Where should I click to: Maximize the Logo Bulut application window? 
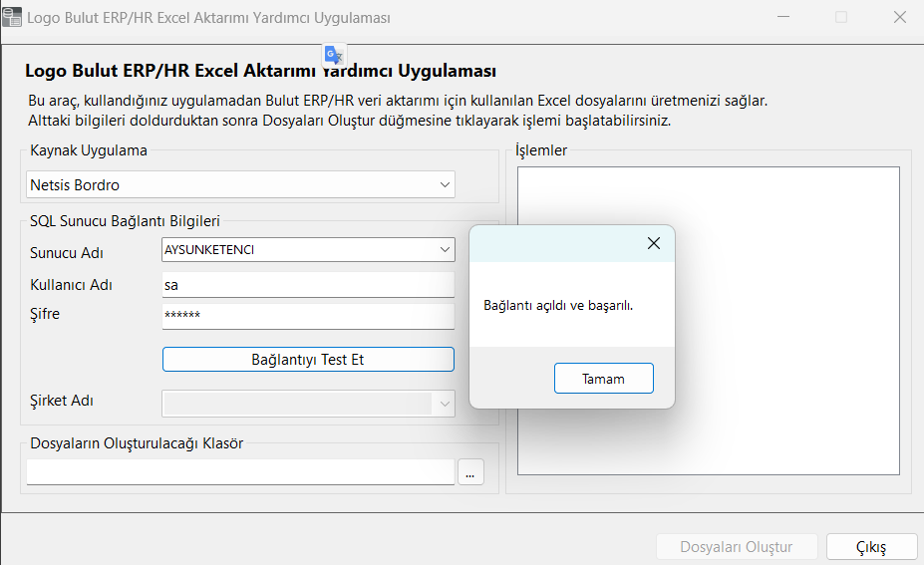click(841, 18)
